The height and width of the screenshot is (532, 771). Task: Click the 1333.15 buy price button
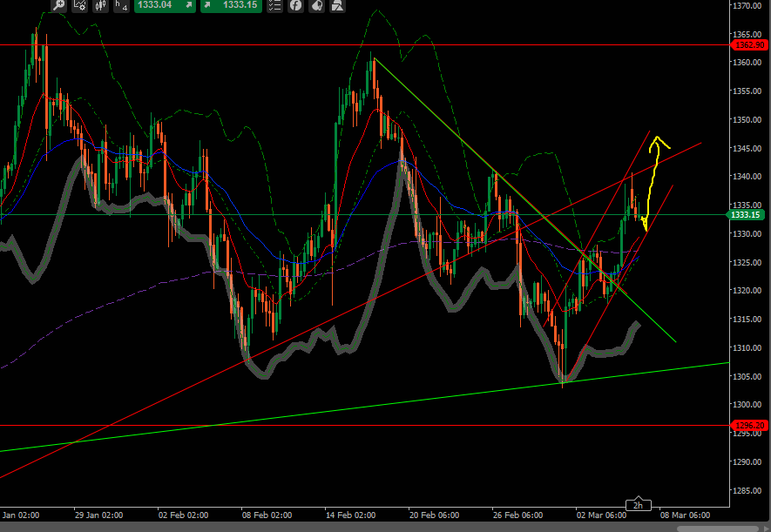tap(231, 5)
